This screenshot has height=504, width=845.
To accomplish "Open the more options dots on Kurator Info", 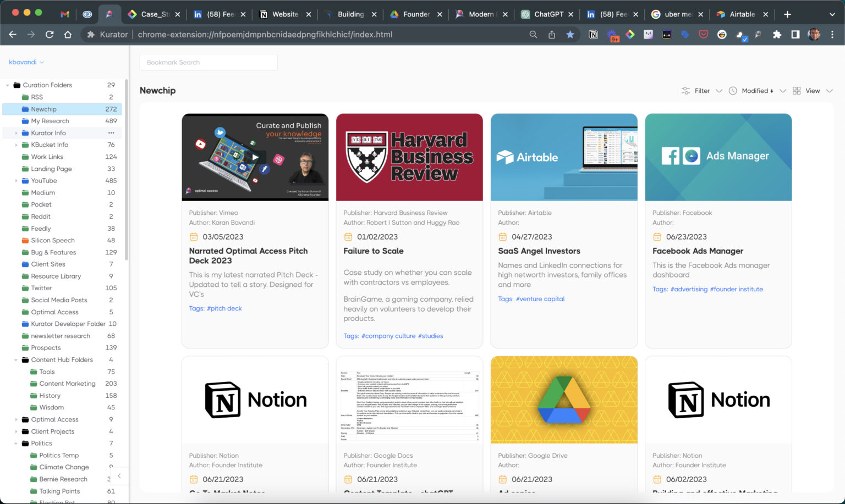I will tap(111, 133).
